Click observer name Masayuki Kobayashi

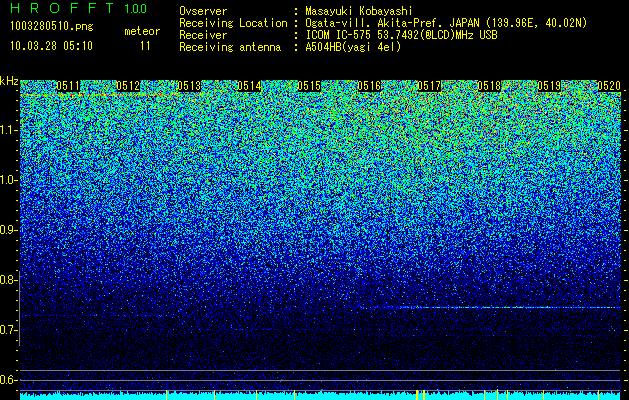(359, 11)
